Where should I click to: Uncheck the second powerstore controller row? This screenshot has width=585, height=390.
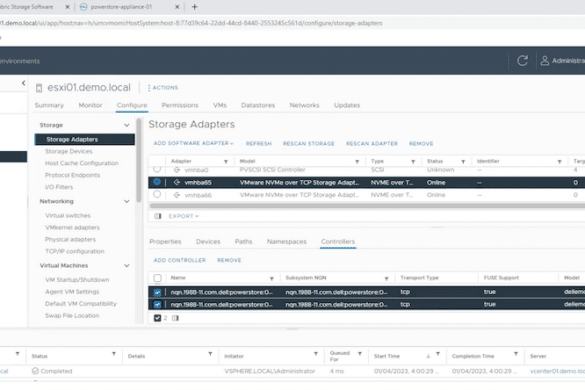(x=157, y=305)
